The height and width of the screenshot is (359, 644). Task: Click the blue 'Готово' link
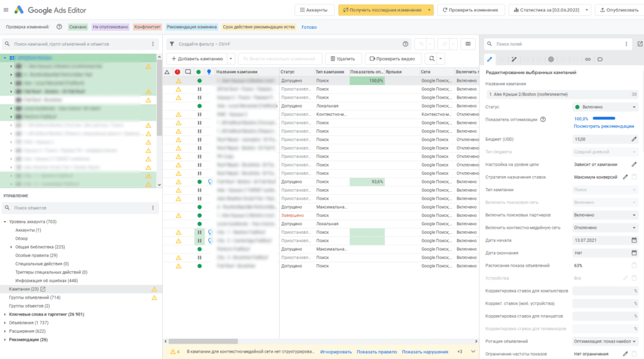tap(309, 27)
